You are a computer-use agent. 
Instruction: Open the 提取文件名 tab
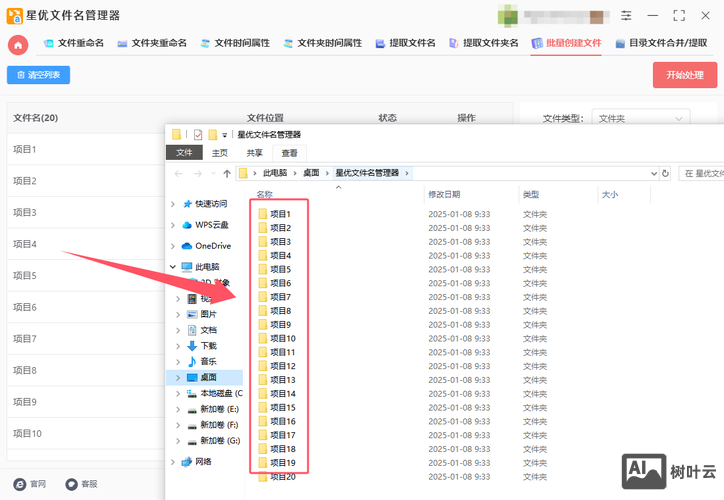[406, 43]
